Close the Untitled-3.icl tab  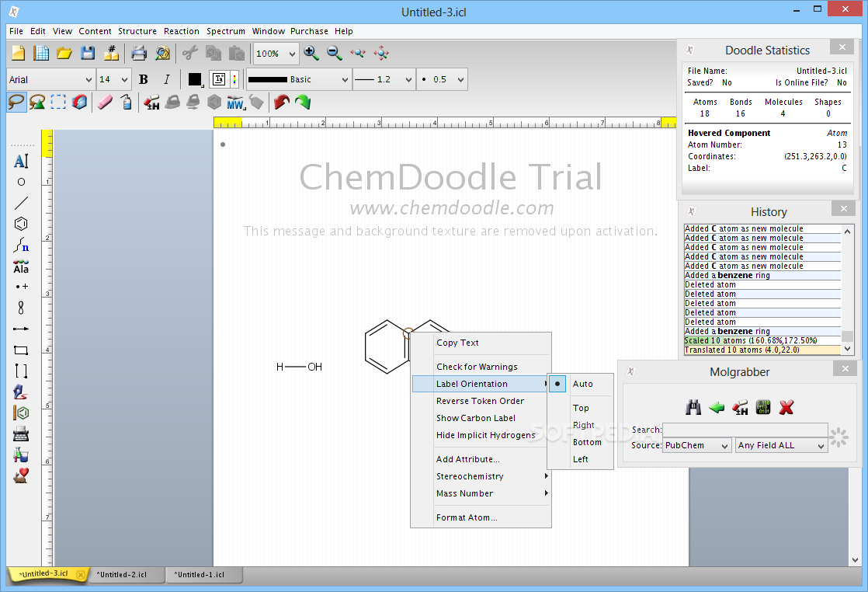pyautogui.click(x=81, y=575)
